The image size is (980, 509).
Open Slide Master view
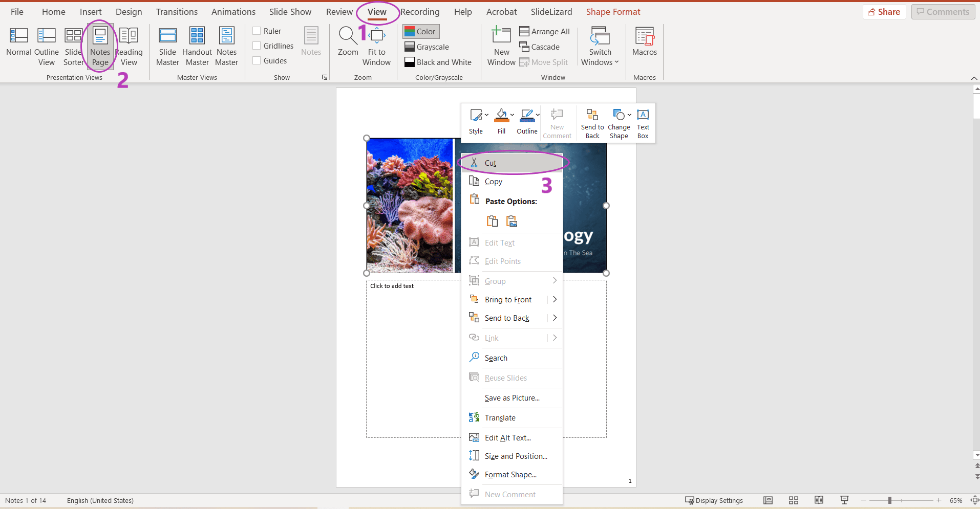167,46
